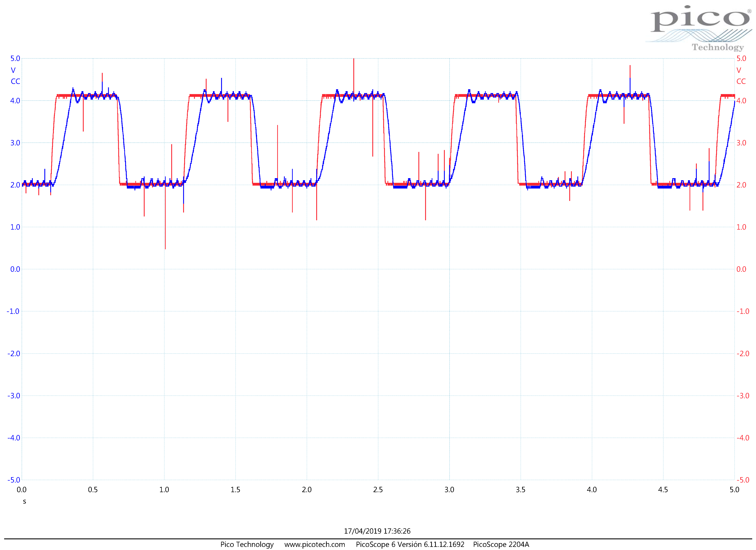
Task: Click the blue CC coupling label
Action: coord(15,81)
